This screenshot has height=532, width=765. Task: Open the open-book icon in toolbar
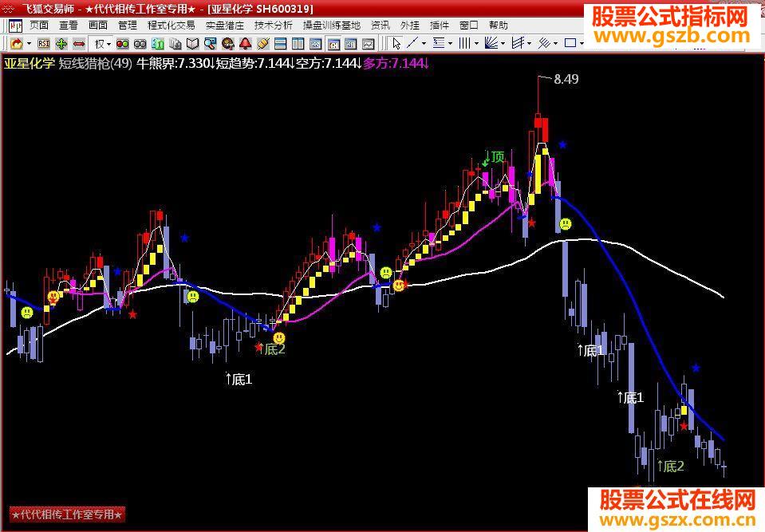tap(193, 44)
